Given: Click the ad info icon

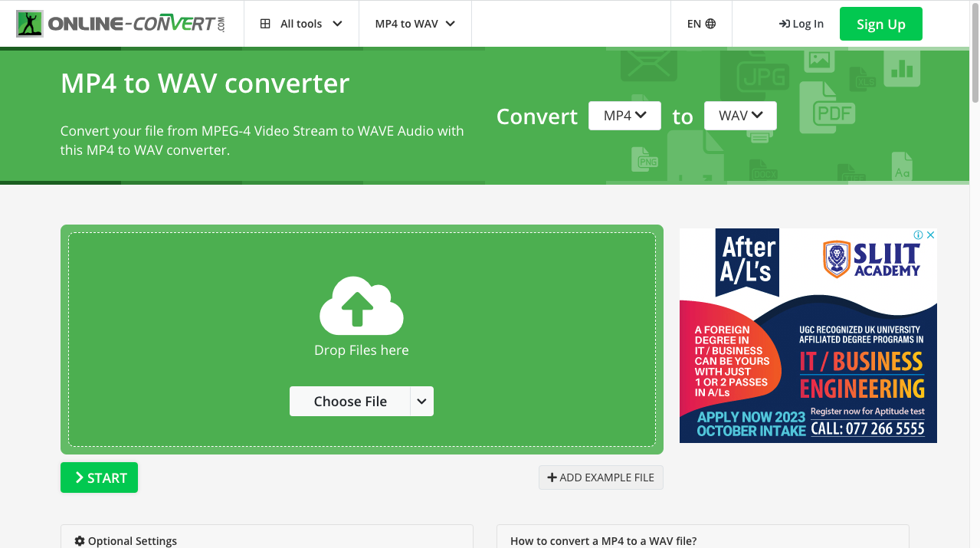Looking at the screenshot, I should [x=918, y=235].
